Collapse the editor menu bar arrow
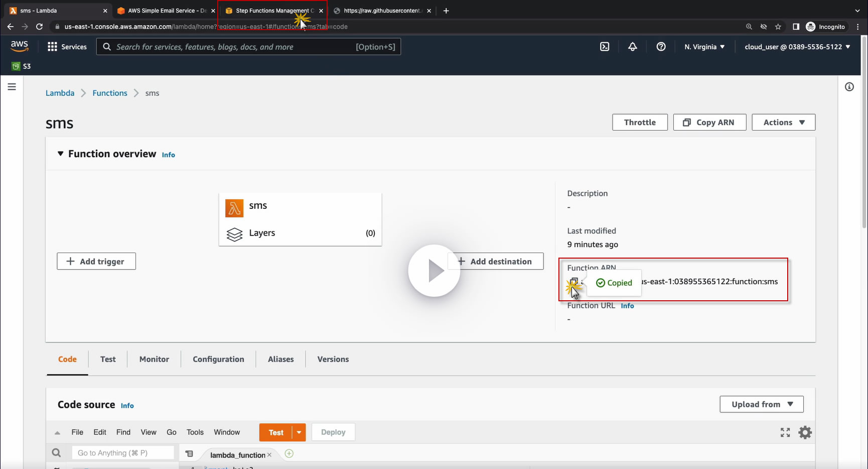 click(x=57, y=432)
